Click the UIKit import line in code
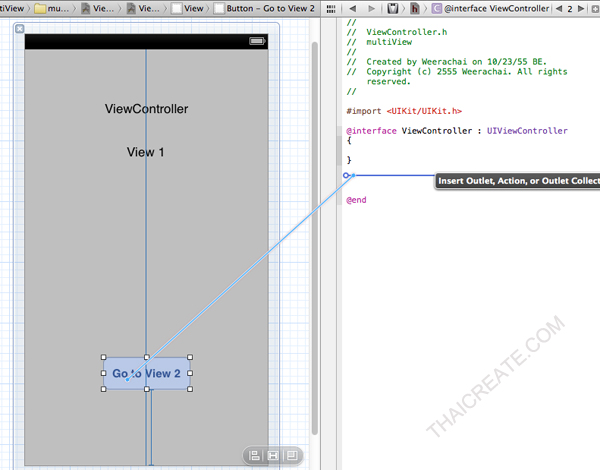Image resolution: width=600 pixels, height=470 pixels. click(403, 111)
